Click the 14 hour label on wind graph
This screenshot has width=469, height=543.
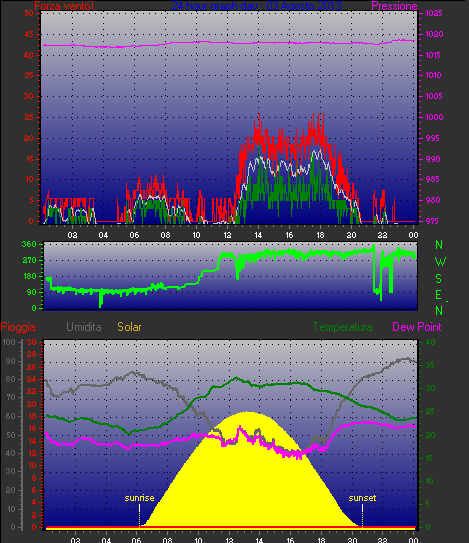[x=258, y=235]
